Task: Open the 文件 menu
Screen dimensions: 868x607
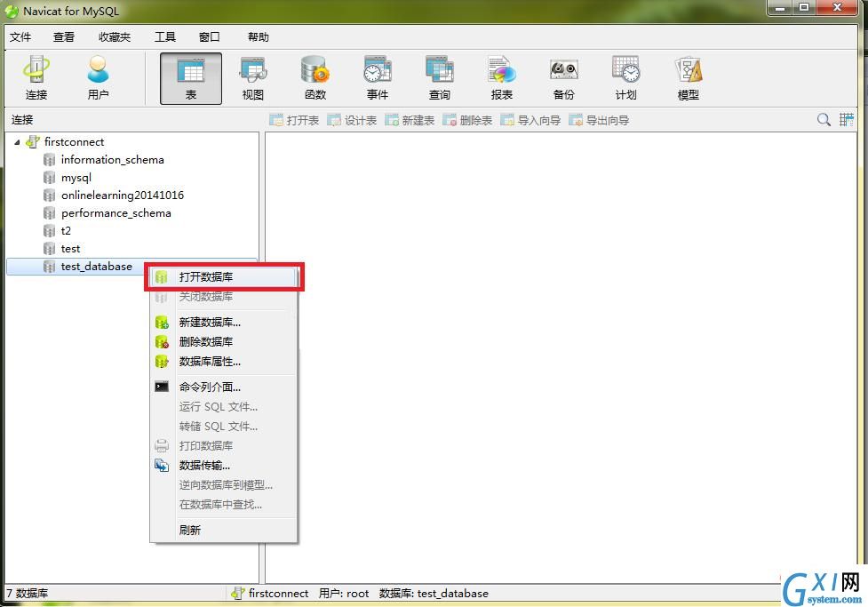Action: [x=20, y=37]
